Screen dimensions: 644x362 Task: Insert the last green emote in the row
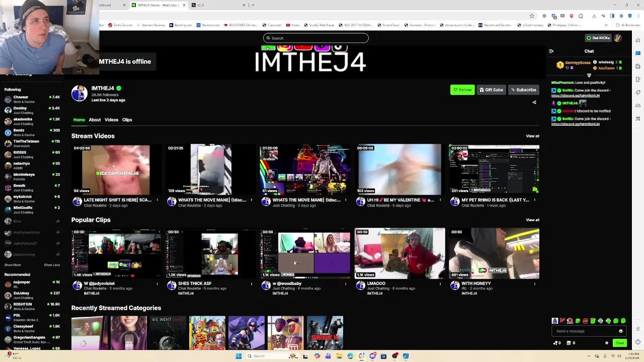[623, 321]
